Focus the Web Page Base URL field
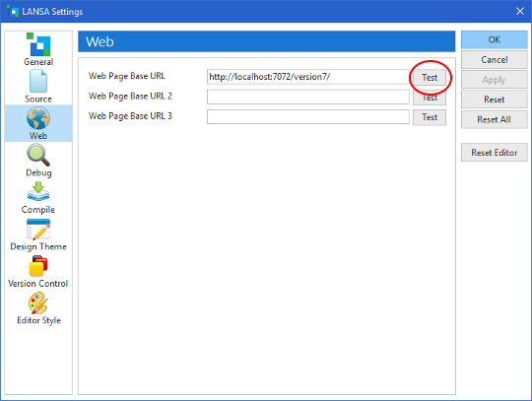Screen dimensions: 532x401 (308, 77)
